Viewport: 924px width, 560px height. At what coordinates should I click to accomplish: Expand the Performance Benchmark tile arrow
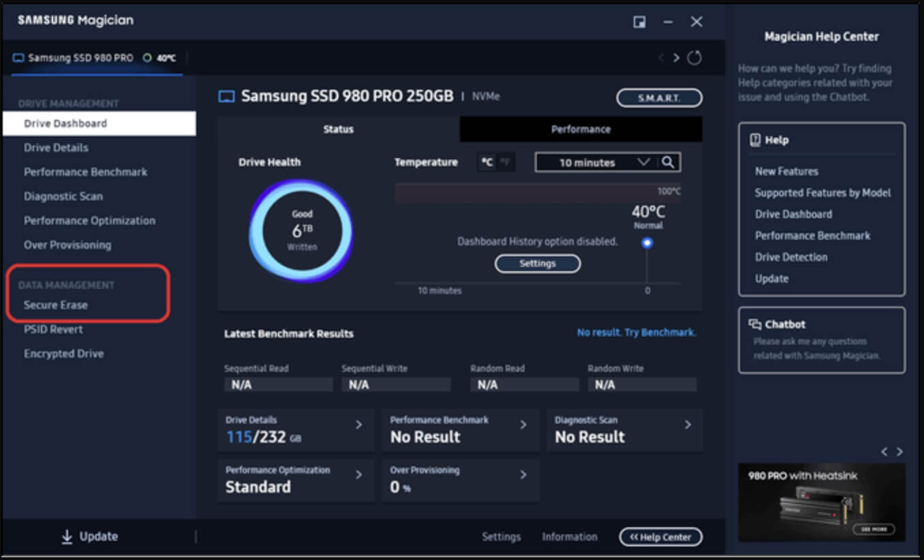[523, 425]
